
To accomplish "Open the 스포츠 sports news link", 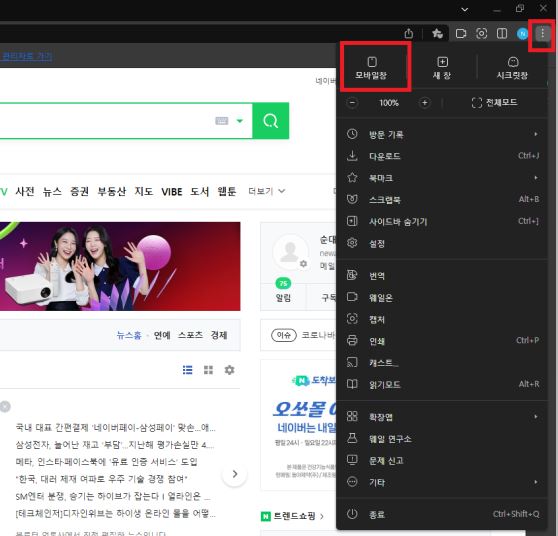I will tap(190, 335).
